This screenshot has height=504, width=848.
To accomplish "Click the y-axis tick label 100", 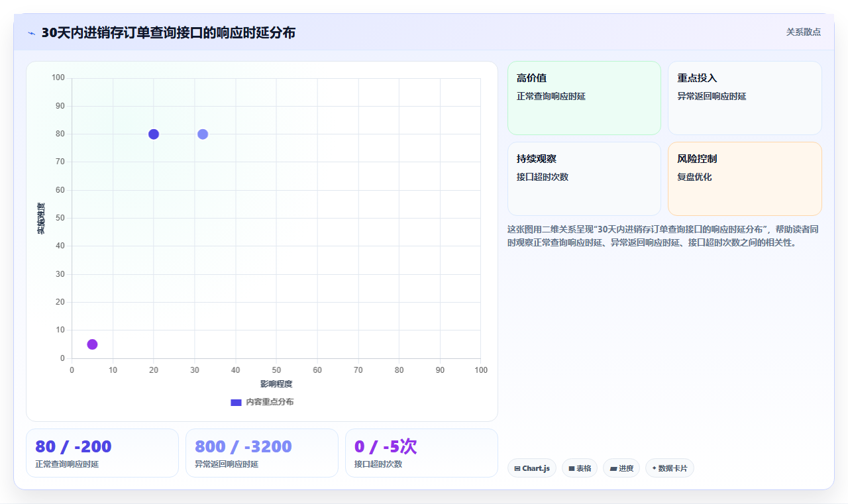I will pyautogui.click(x=58, y=78).
